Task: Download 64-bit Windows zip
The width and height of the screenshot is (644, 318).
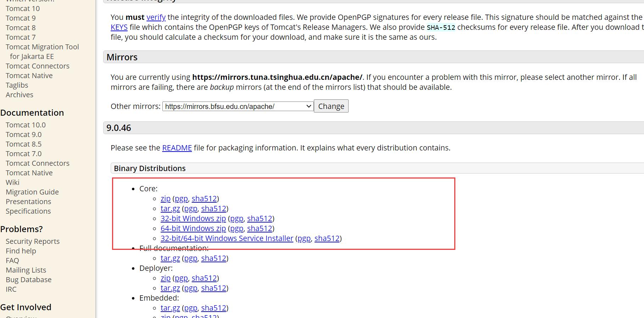Action: 193,228
